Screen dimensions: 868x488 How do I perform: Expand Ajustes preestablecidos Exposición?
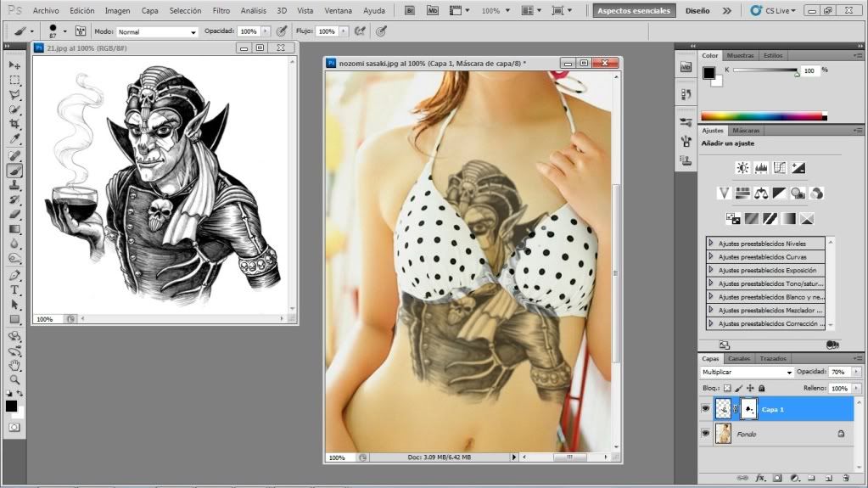[x=711, y=270]
